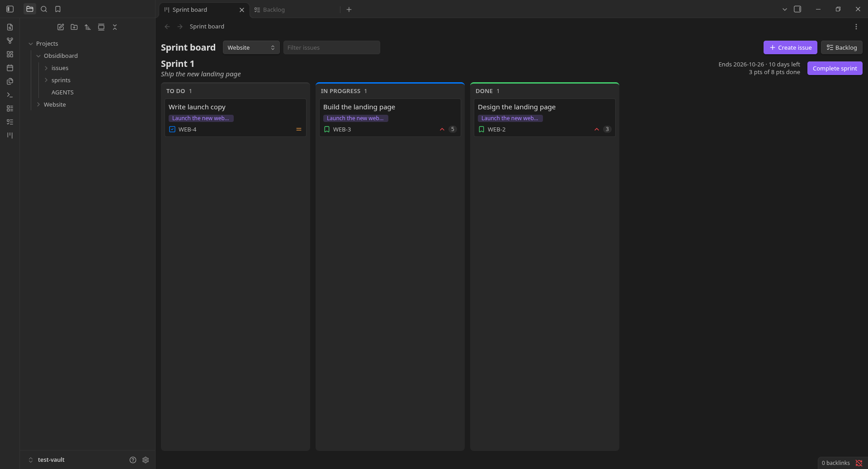Viewport: 868px width, 469px height.
Task: Switch to the Backlog tab
Action: [294, 9]
